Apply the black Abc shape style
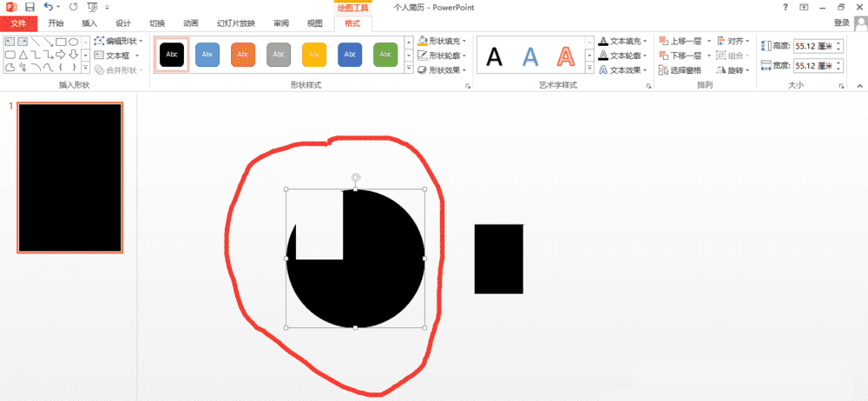Screen dimensions: 868x401 point(172,55)
